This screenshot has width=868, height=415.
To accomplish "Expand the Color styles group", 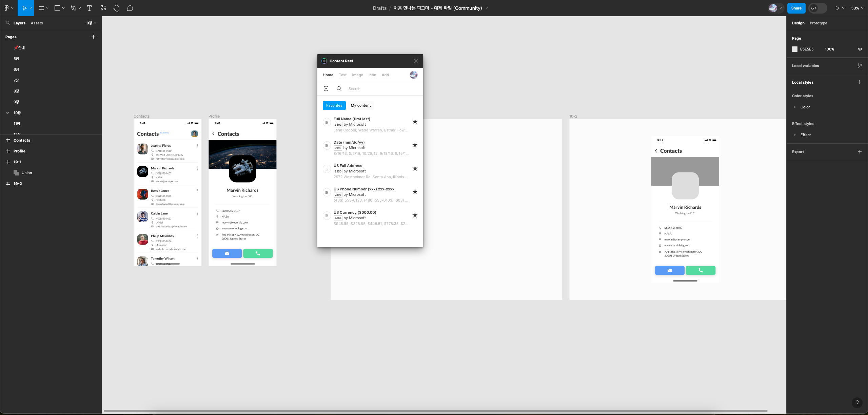I will (795, 107).
